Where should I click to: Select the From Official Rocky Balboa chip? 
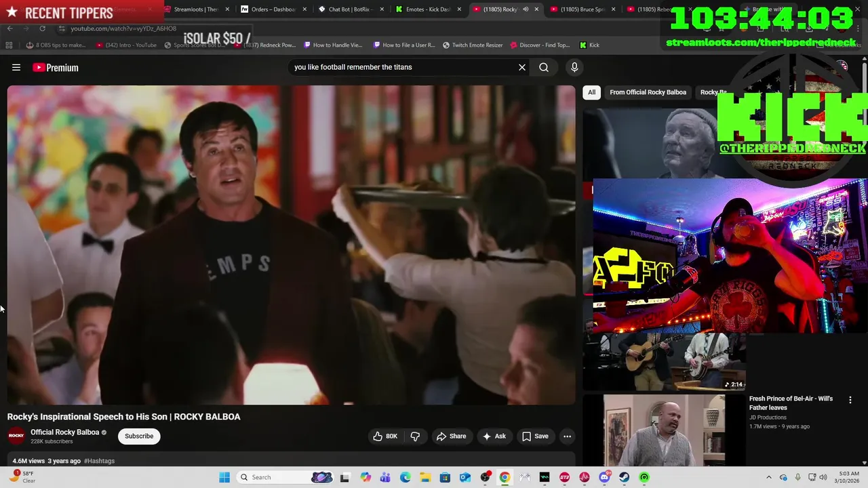coord(648,92)
